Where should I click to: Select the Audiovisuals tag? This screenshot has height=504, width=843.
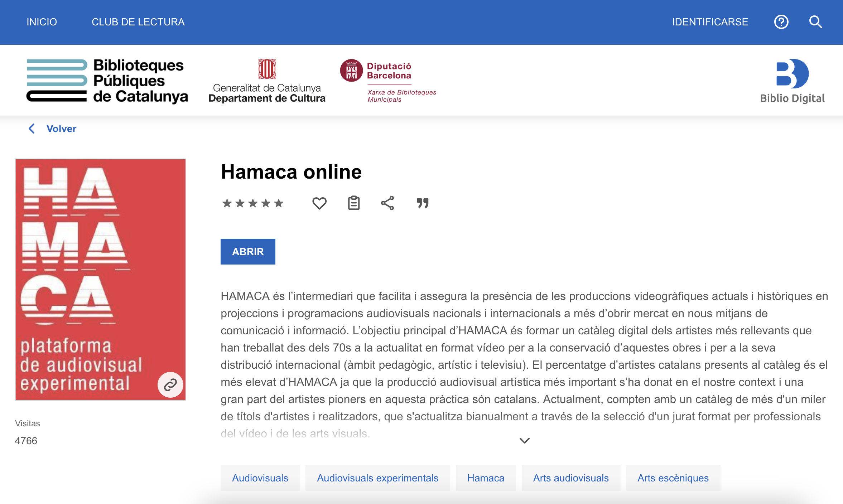click(x=260, y=478)
